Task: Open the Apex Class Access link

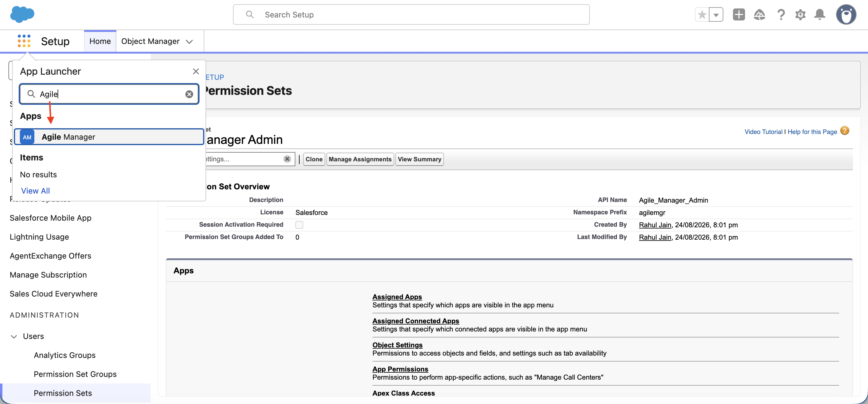Action: pyautogui.click(x=404, y=393)
